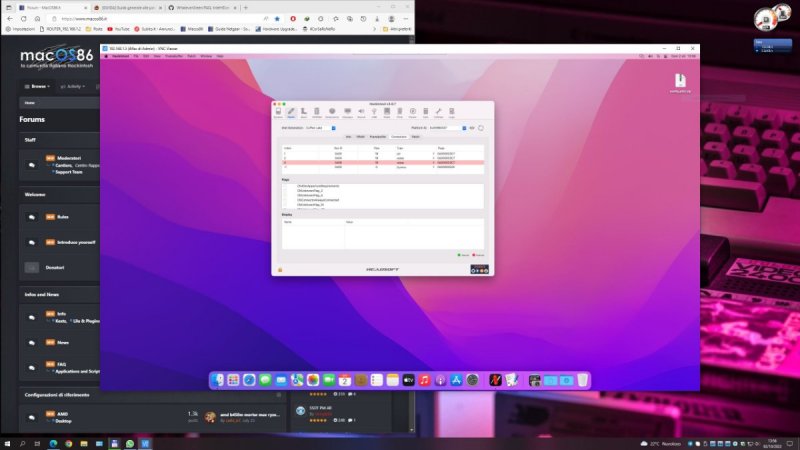
Task: Open the Logs section in Hackintool toolbar
Action: click(x=452, y=113)
